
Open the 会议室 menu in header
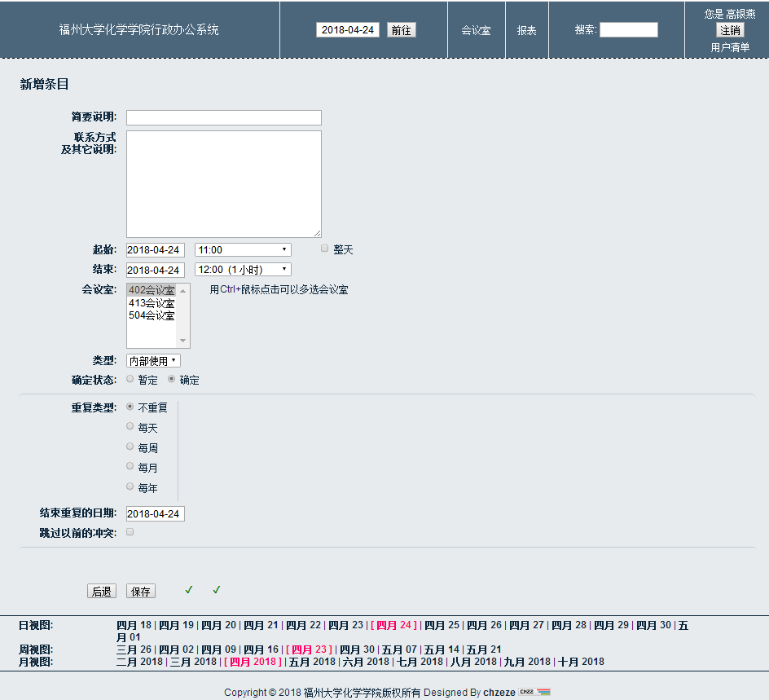476,30
